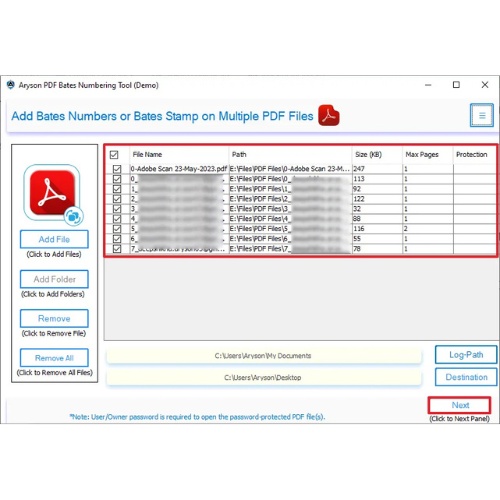Click the red PDF logo in header
Image resolution: width=500 pixels, height=500 pixels.
pyautogui.click(x=329, y=115)
